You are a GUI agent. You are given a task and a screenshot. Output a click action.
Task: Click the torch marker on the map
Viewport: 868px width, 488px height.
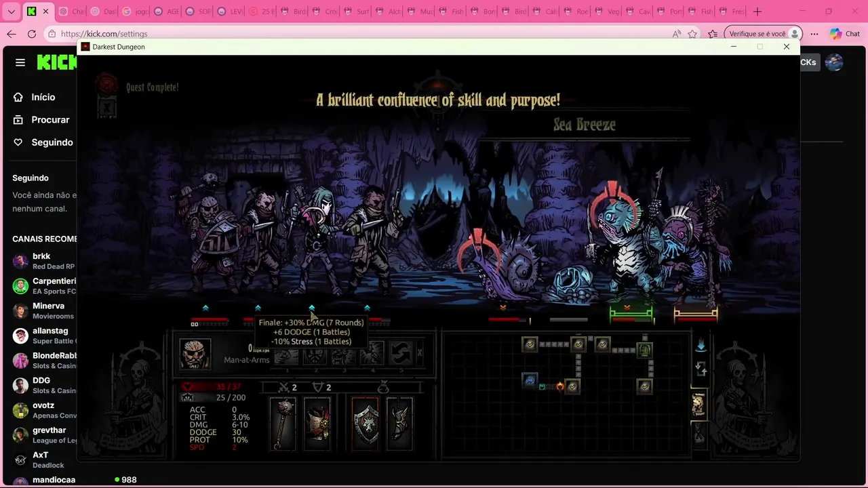point(560,386)
